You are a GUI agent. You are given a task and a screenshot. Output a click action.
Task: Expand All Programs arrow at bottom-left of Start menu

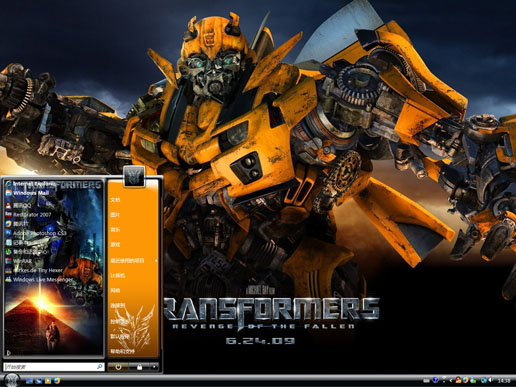tap(9, 352)
